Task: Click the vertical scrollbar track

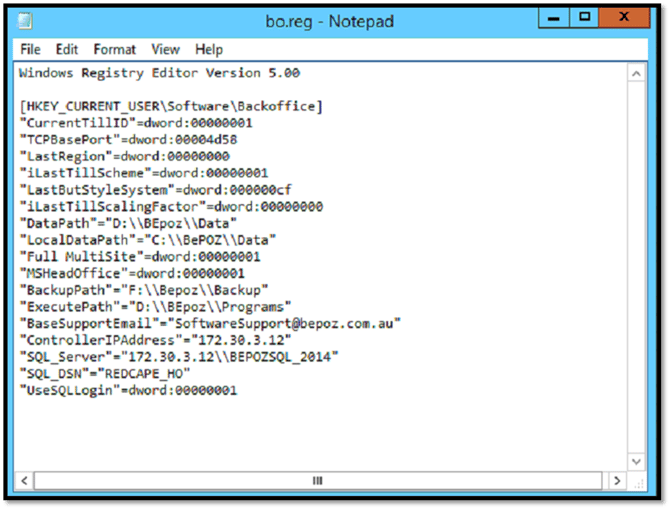Action: (633, 270)
